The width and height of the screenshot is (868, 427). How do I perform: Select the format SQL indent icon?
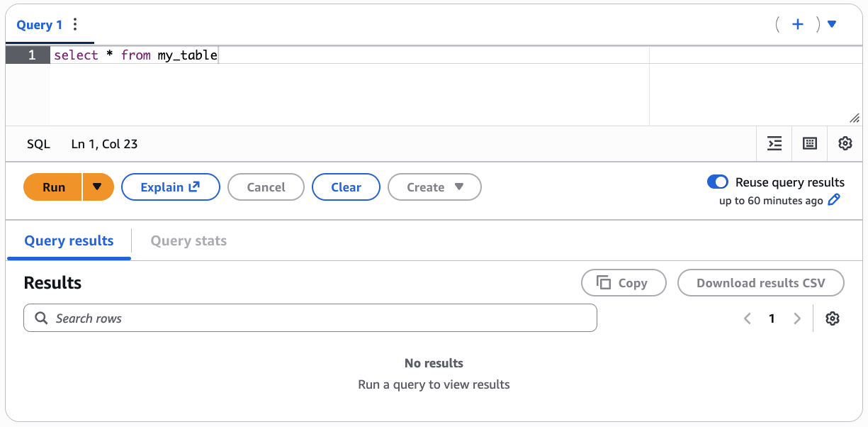pos(774,143)
